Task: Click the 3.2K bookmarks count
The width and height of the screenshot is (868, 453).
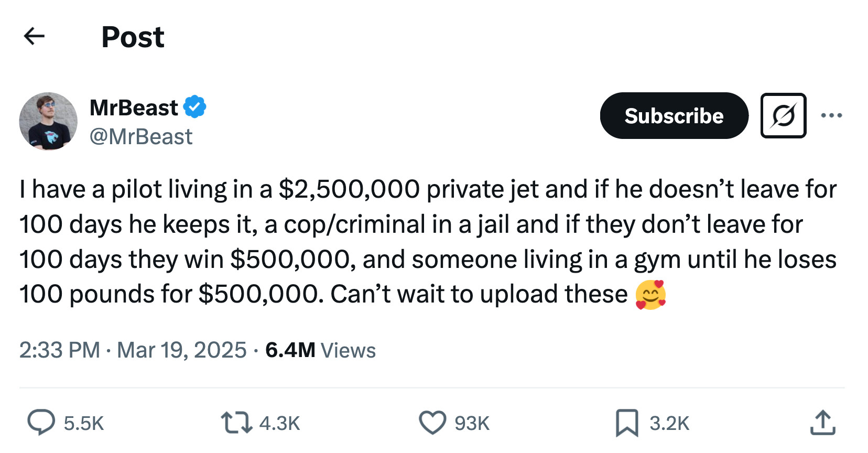Action: tap(669, 423)
